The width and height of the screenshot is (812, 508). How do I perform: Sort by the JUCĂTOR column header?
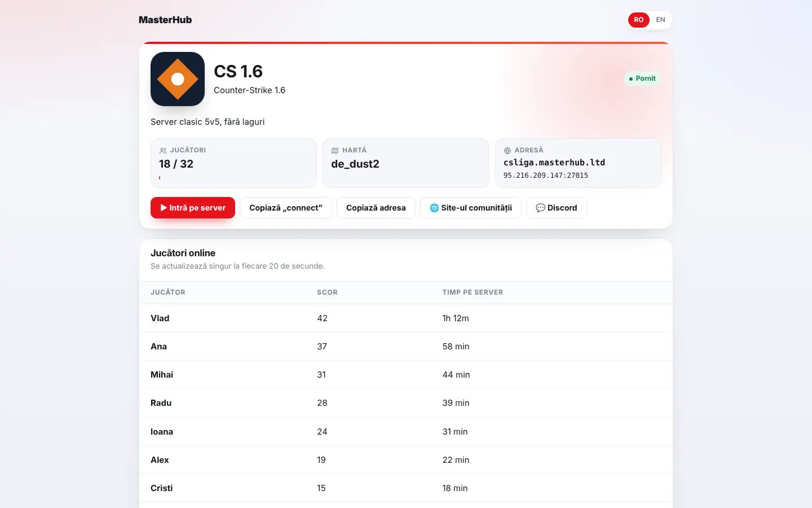(x=168, y=292)
